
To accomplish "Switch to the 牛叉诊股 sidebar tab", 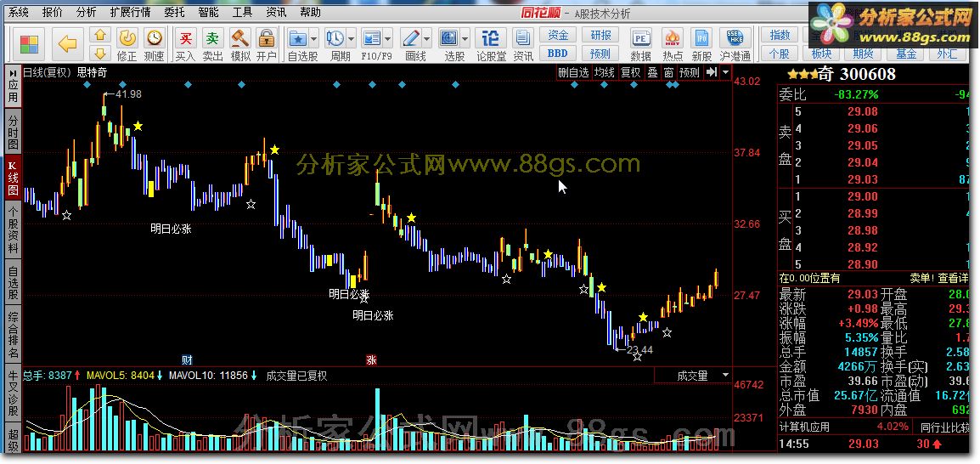I will pyautogui.click(x=13, y=394).
